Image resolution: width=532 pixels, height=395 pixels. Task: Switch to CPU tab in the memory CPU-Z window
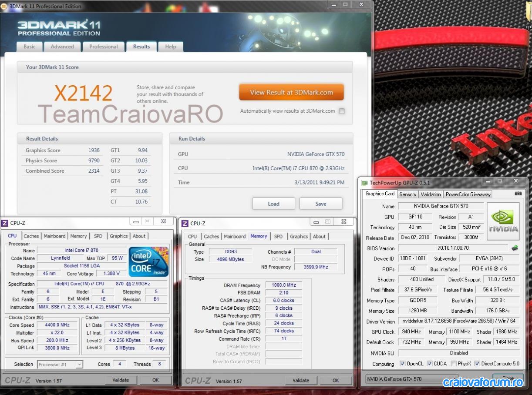(x=192, y=237)
